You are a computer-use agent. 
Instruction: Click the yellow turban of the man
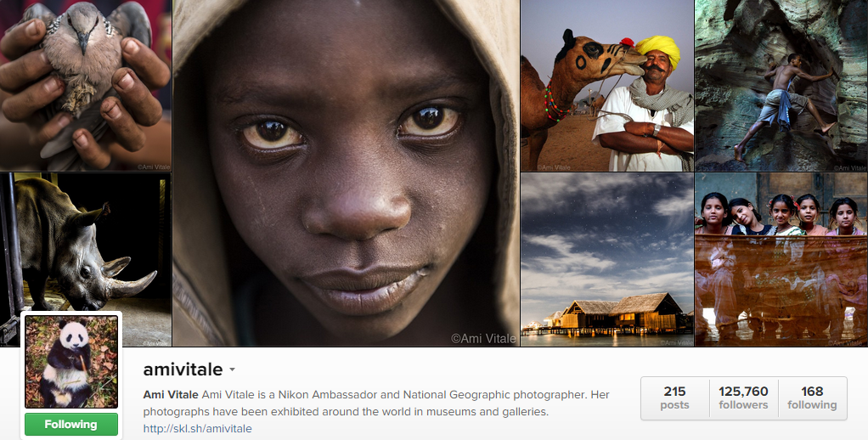coord(659,48)
